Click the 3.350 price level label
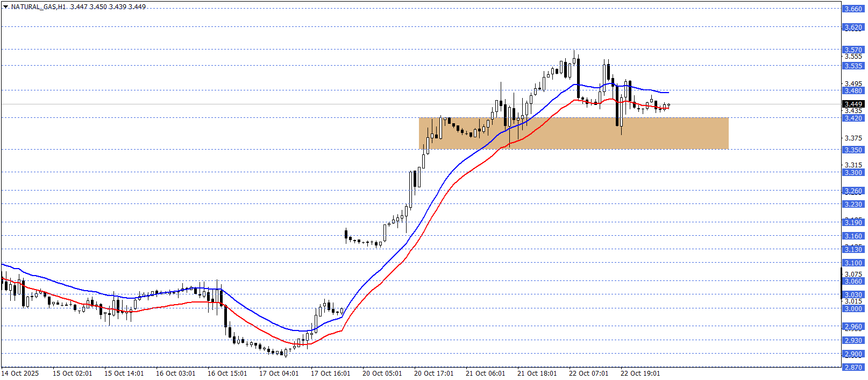This screenshot has width=868, height=380. point(853,150)
